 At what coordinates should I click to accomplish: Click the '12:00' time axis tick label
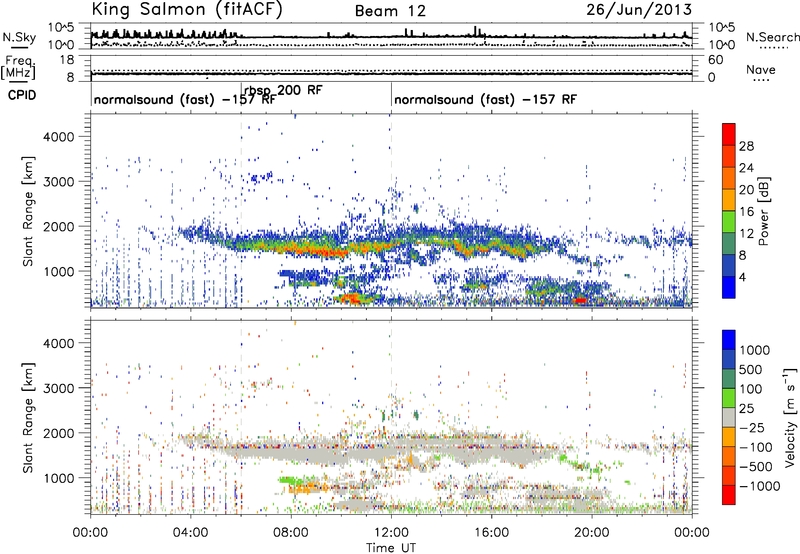click(391, 533)
